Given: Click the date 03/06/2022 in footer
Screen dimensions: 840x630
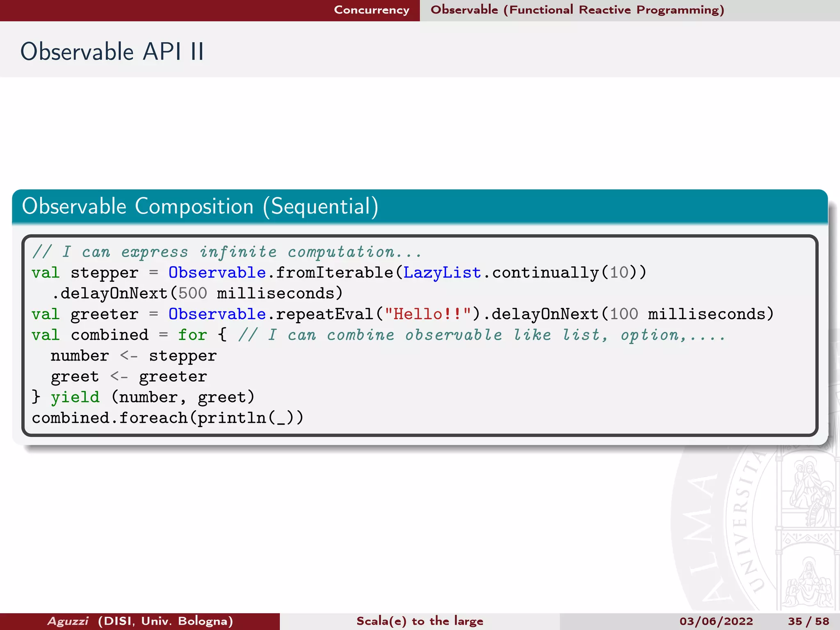Looking at the screenshot, I should click(716, 621).
